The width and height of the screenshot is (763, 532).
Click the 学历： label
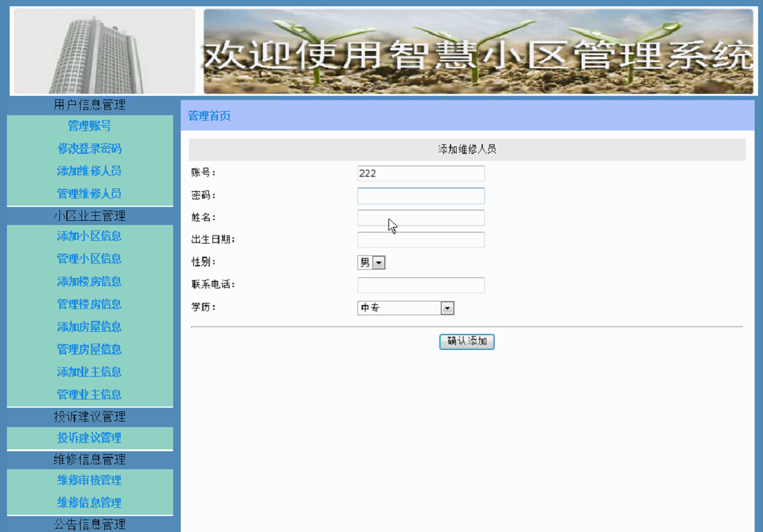point(204,307)
